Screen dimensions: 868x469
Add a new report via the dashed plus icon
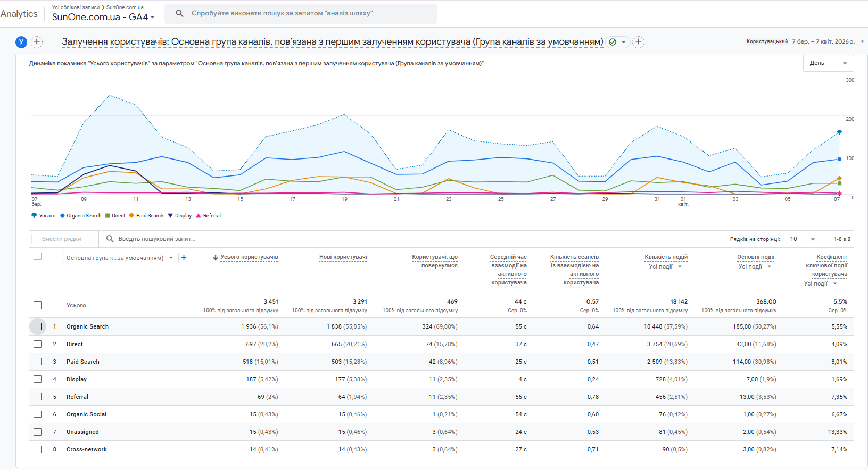[639, 42]
